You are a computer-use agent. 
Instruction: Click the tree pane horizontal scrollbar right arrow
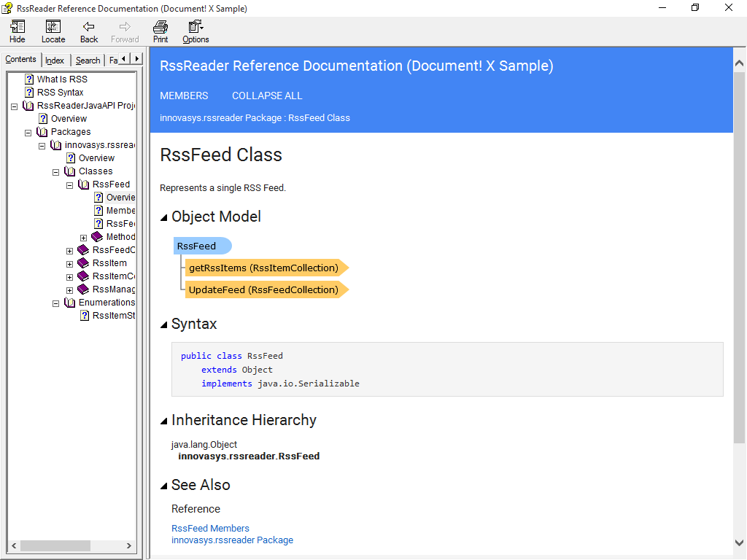pos(128,545)
